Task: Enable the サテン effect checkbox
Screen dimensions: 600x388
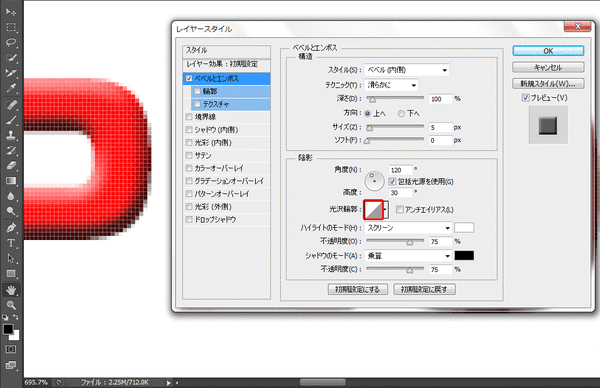Action: [189, 155]
